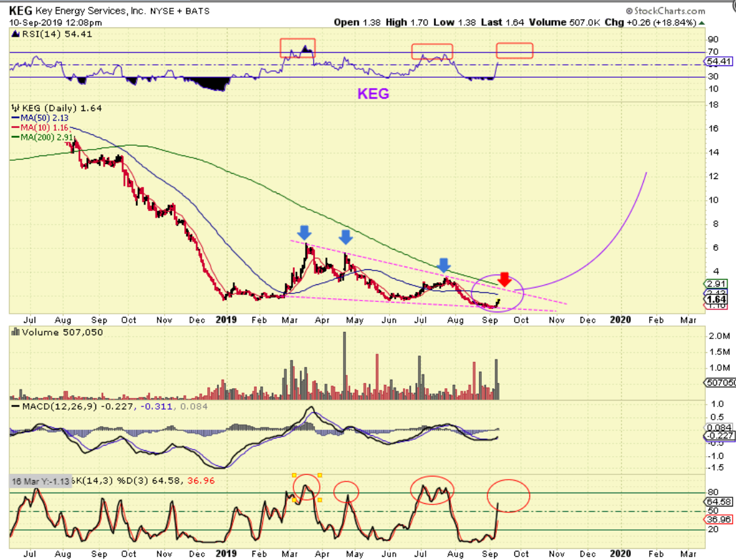This screenshot has height=560, width=736.
Task: Click 2019 on the bottom stochastic time axis
Action: click(226, 553)
